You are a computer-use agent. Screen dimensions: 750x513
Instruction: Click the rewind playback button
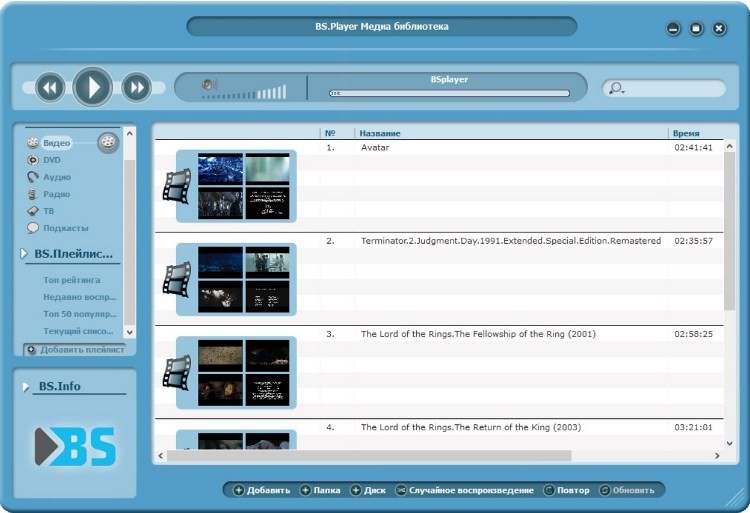tap(50, 87)
